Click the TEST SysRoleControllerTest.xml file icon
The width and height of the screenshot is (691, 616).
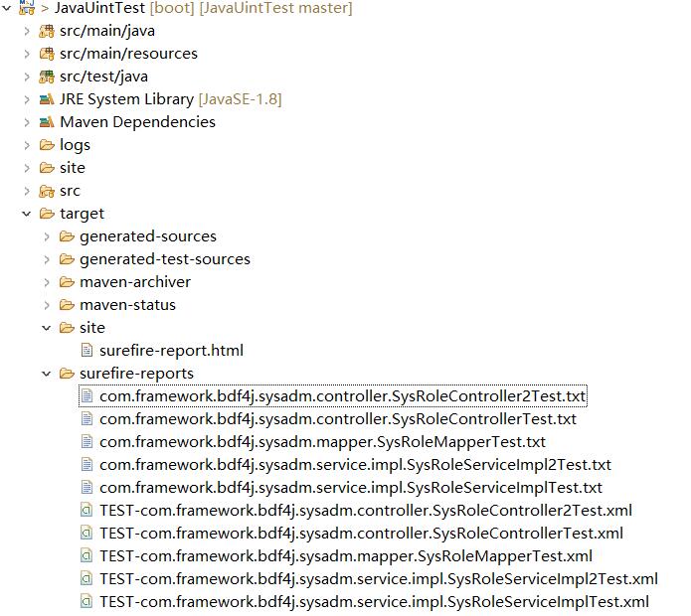point(86,534)
